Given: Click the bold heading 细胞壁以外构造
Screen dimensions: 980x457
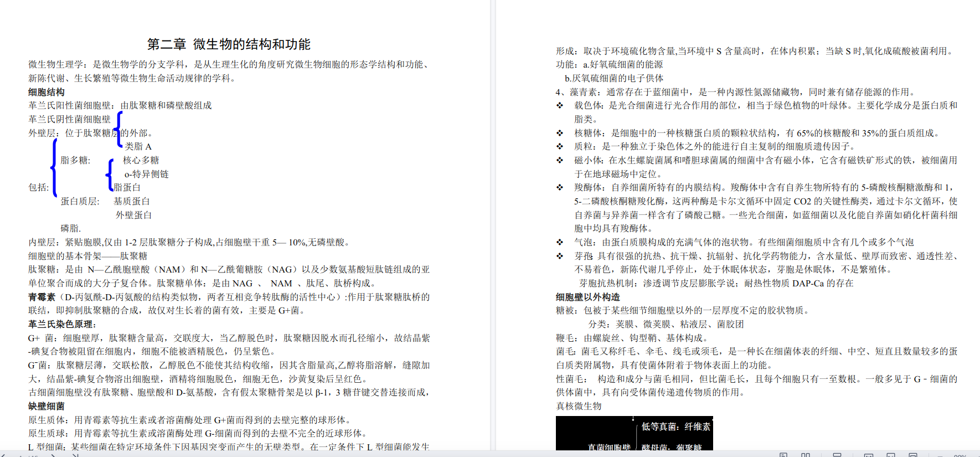Looking at the screenshot, I should click(587, 297).
